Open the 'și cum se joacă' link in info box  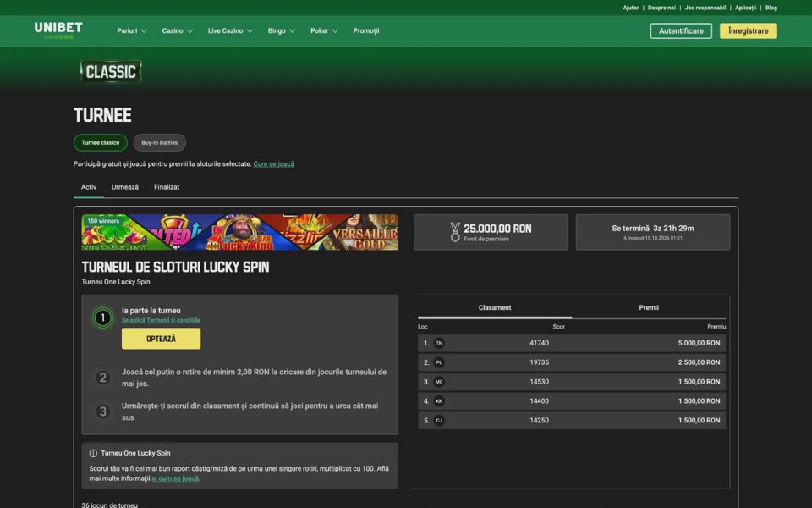[x=175, y=478]
